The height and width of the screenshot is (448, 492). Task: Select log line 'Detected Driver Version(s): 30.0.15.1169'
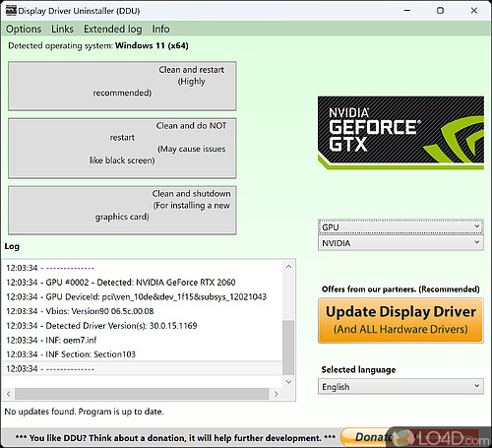coord(143,326)
